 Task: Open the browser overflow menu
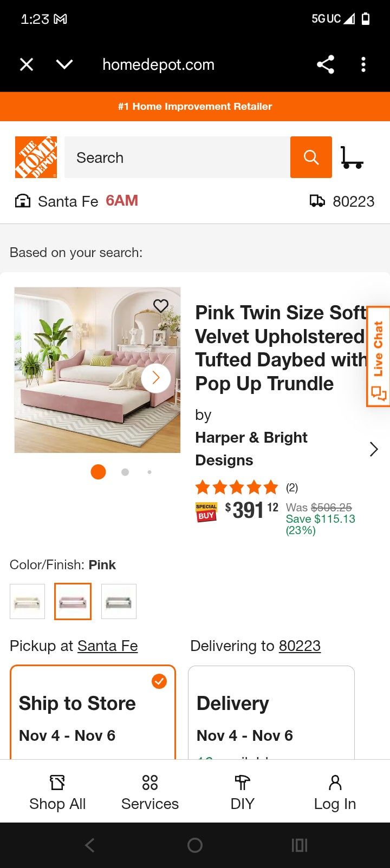[x=363, y=64]
